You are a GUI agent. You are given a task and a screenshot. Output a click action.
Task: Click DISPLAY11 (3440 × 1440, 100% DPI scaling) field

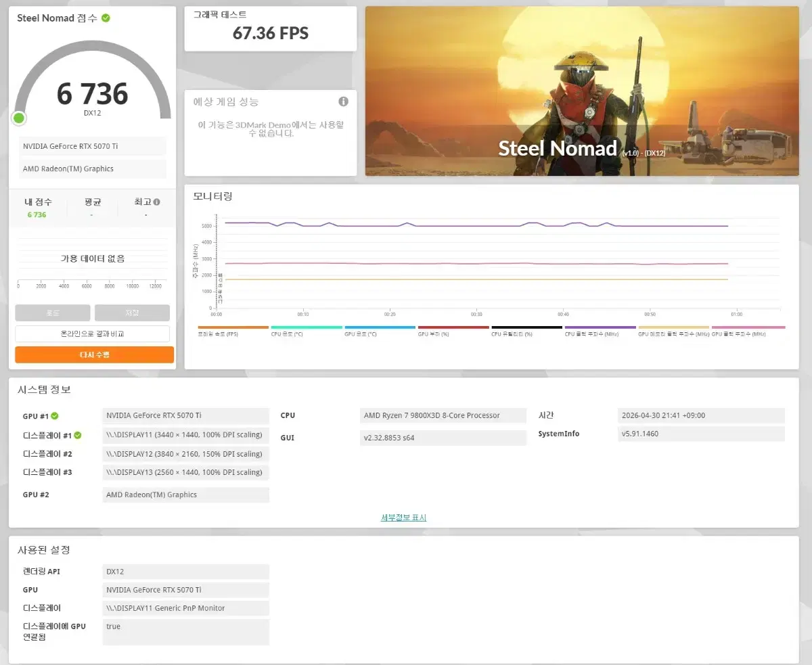click(186, 434)
